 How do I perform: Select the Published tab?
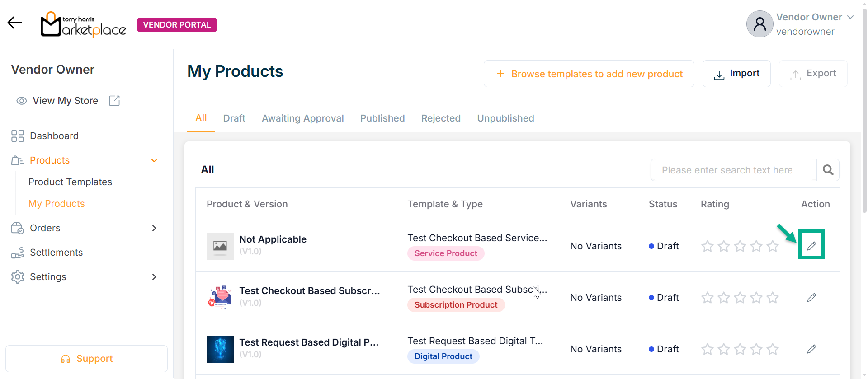coord(382,118)
